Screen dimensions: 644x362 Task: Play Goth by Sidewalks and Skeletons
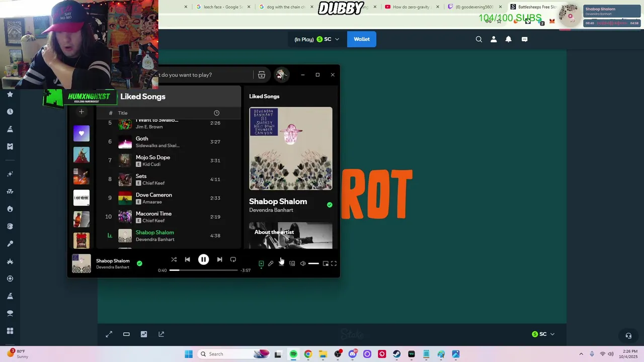point(169,142)
